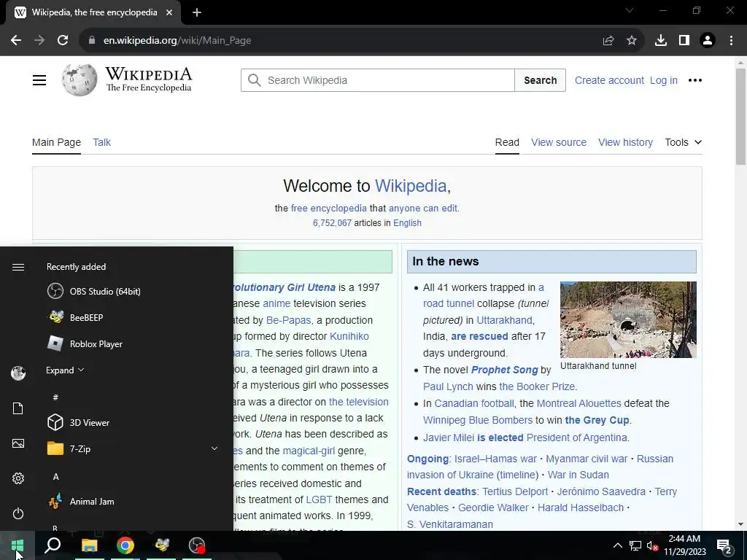Open the Uttarakhand tunnel photo

[x=628, y=319]
